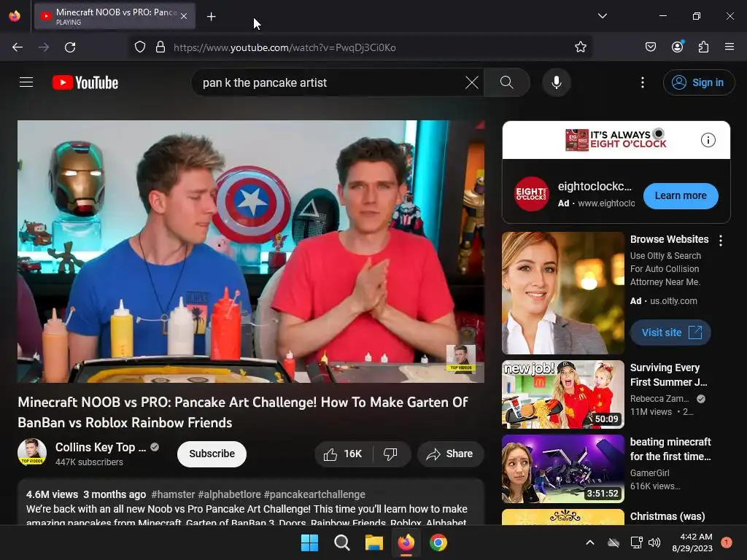Open Firefox extensions puzzle icon
747x560 pixels.
703,47
